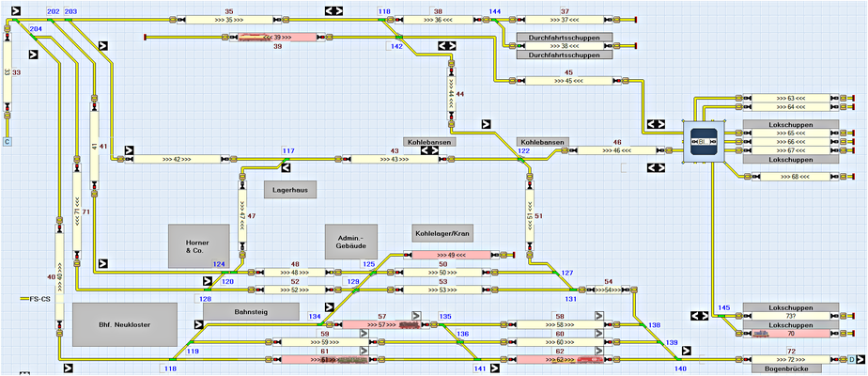This screenshot has height=376, width=868.
Task: Switch turnout 204 near connector C
Action: tap(34, 38)
